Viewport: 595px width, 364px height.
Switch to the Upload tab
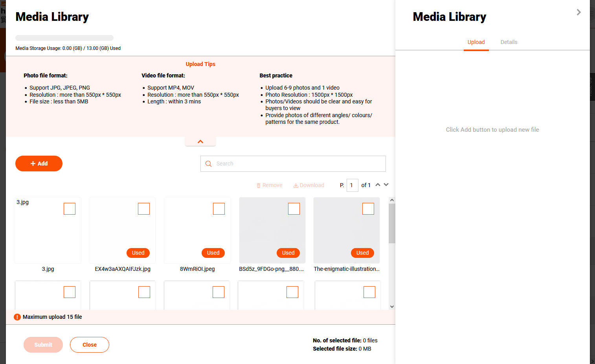pyautogui.click(x=476, y=42)
